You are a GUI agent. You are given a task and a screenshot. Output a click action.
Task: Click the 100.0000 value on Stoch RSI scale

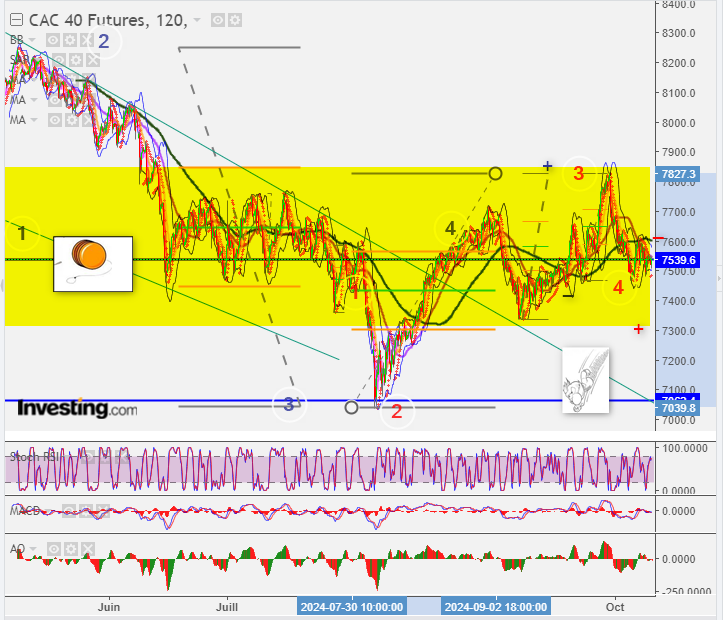click(684, 448)
